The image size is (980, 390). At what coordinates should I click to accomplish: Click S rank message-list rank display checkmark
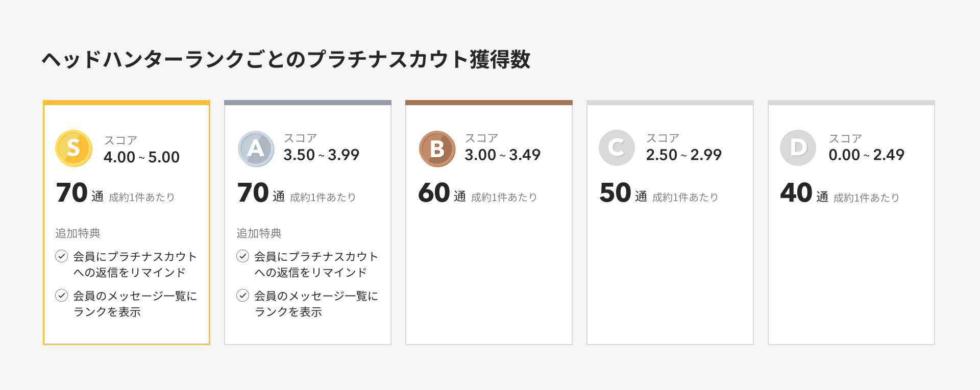62,296
